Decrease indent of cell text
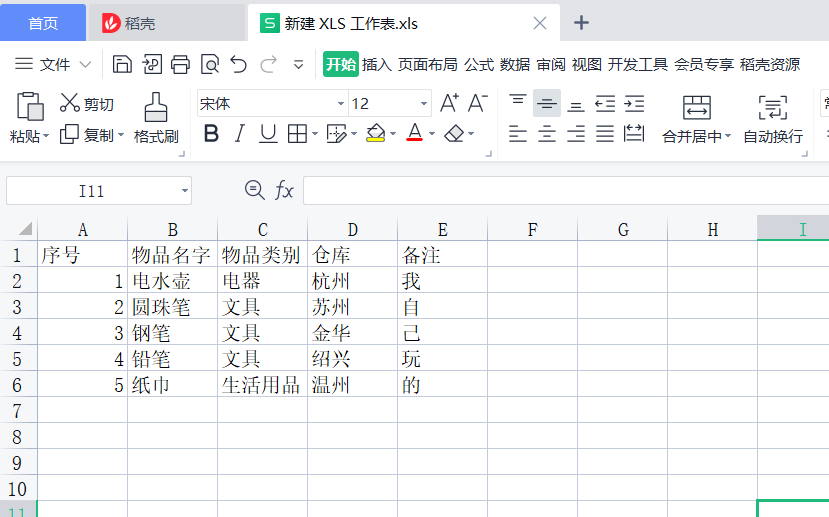 pos(605,104)
